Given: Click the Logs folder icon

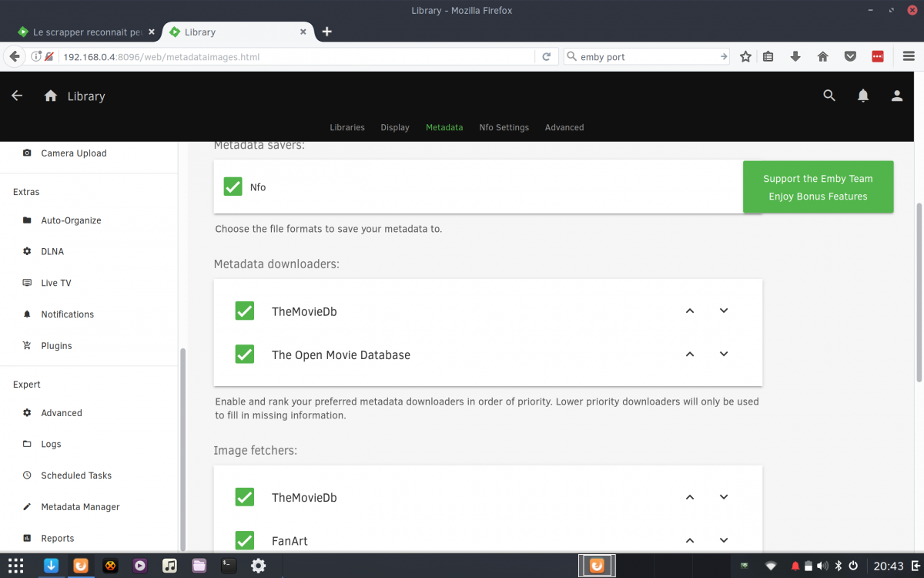Looking at the screenshot, I should (x=27, y=444).
